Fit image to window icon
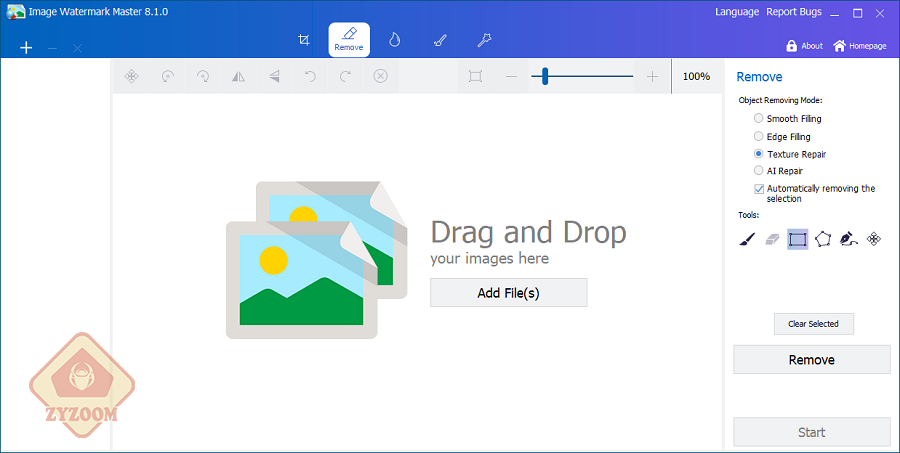 click(x=475, y=76)
